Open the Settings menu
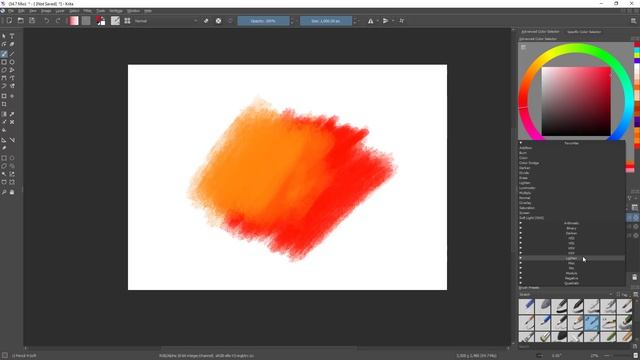Viewport: 640px width, 360px height. (x=116, y=11)
